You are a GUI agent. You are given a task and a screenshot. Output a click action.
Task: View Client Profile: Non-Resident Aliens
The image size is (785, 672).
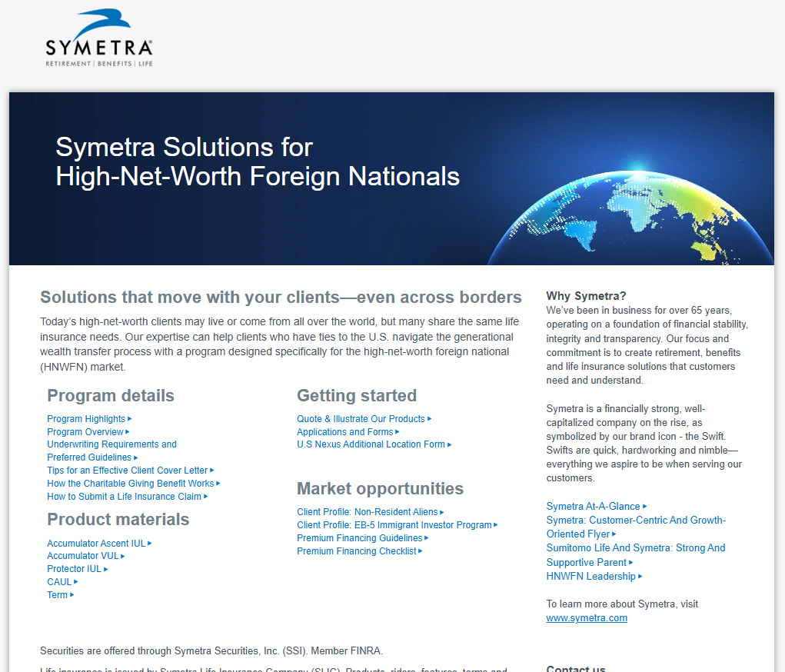point(368,512)
